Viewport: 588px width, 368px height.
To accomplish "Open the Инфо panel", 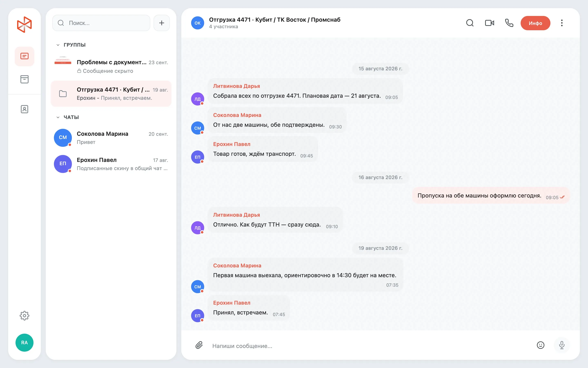I will coord(535,23).
